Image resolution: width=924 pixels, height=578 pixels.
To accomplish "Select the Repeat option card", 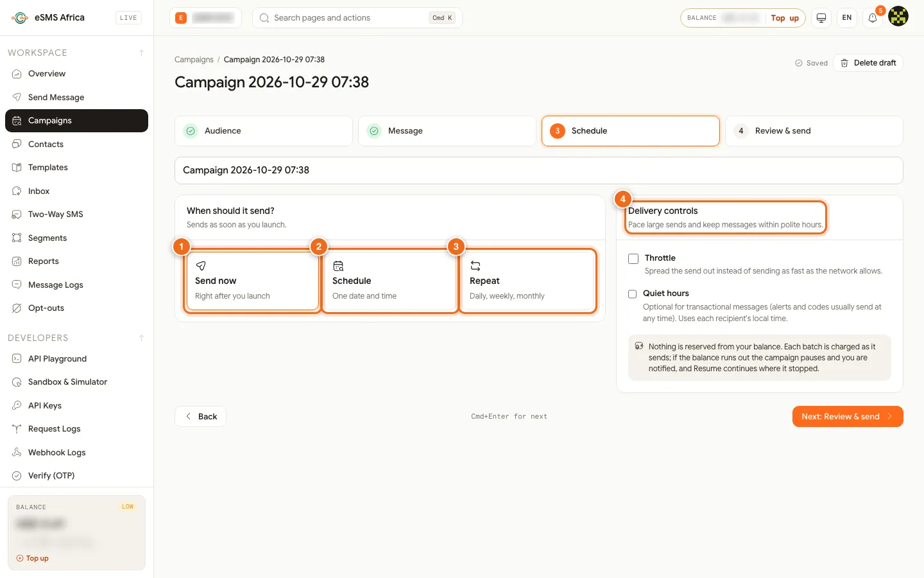I will tap(527, 281).
